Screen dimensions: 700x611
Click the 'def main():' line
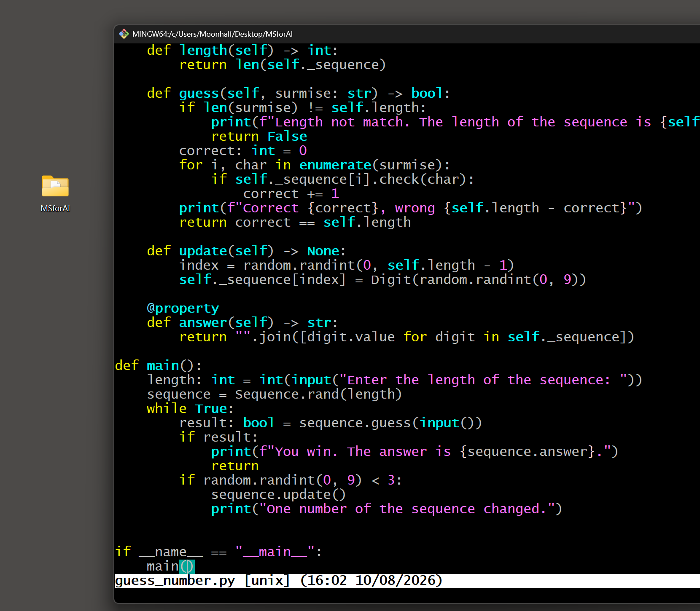pos(158,365)
